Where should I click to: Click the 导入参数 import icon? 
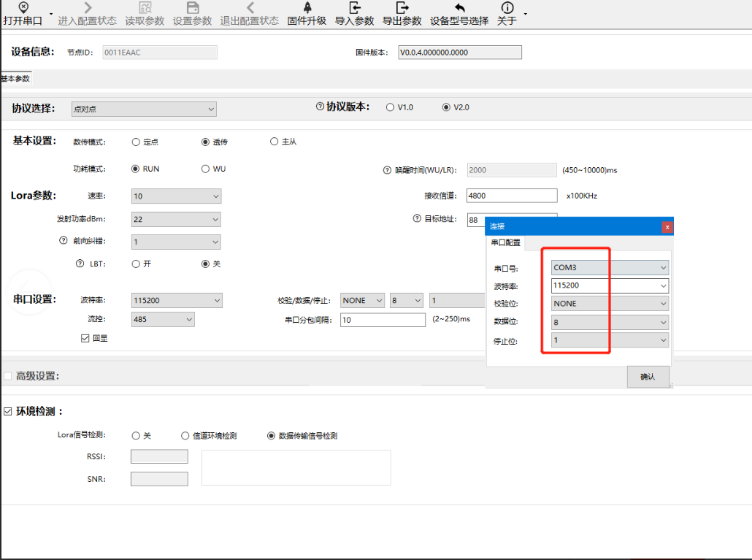tap(355, 8)
